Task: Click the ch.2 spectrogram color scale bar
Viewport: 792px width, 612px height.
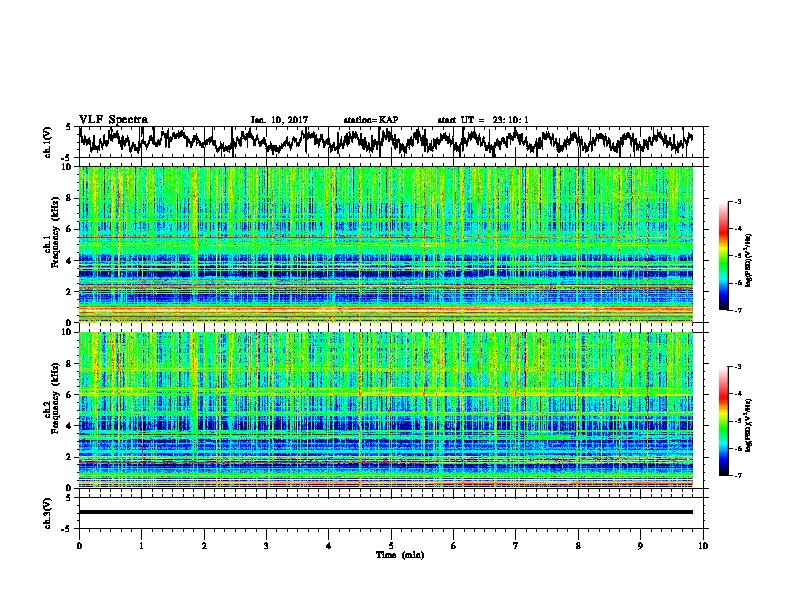Action: coord(723,421)
